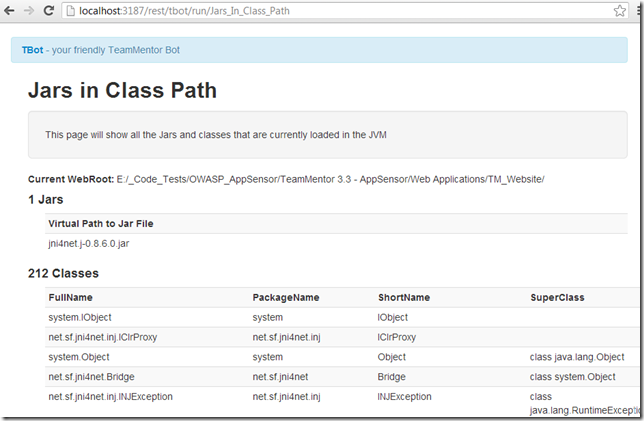Click the Virtual Path to Jar File header
Screen dimensions: 644x421
coord(100,223)
